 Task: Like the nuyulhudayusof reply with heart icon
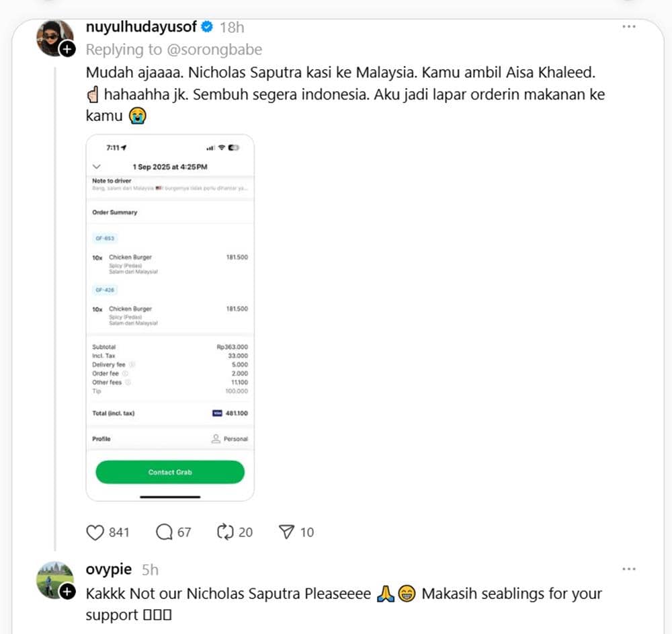point(95,532)
